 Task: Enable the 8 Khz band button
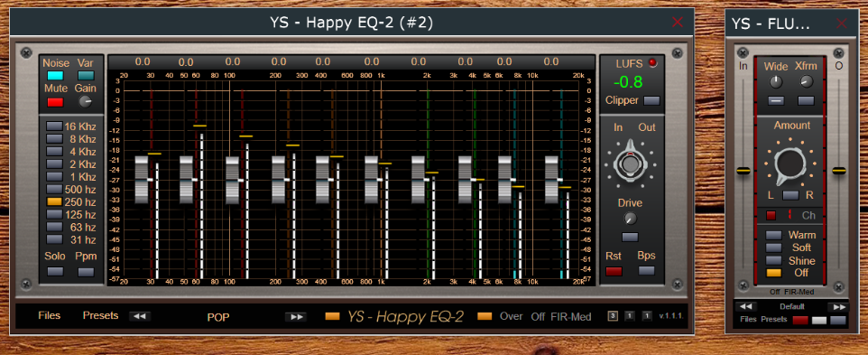[54, 138]
